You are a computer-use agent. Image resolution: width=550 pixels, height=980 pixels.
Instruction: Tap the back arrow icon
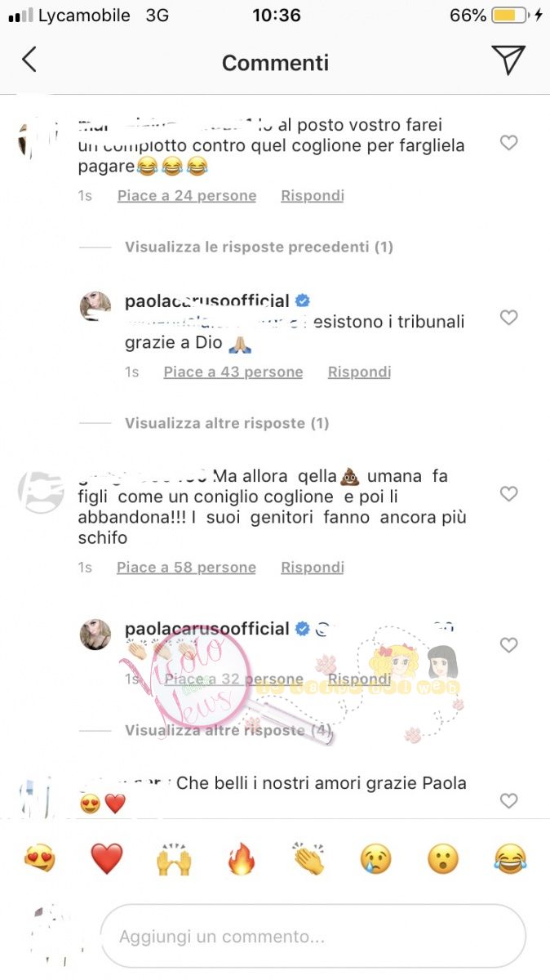(29, 60)
